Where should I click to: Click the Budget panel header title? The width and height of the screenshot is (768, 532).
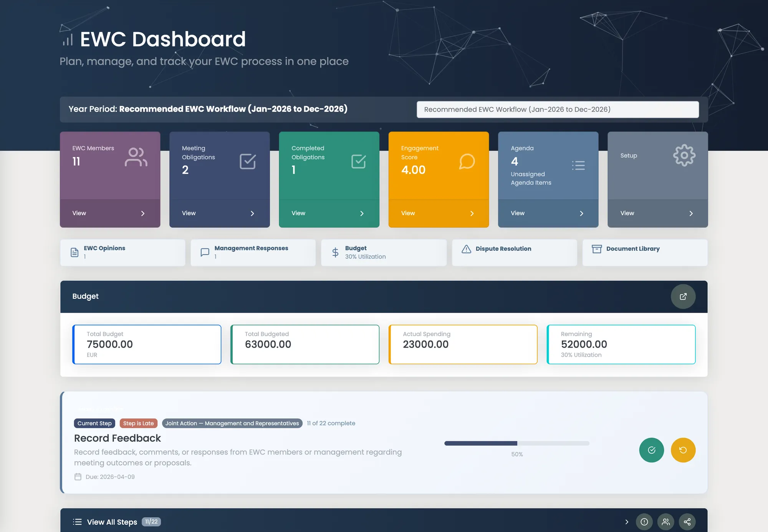coord(85,296)
